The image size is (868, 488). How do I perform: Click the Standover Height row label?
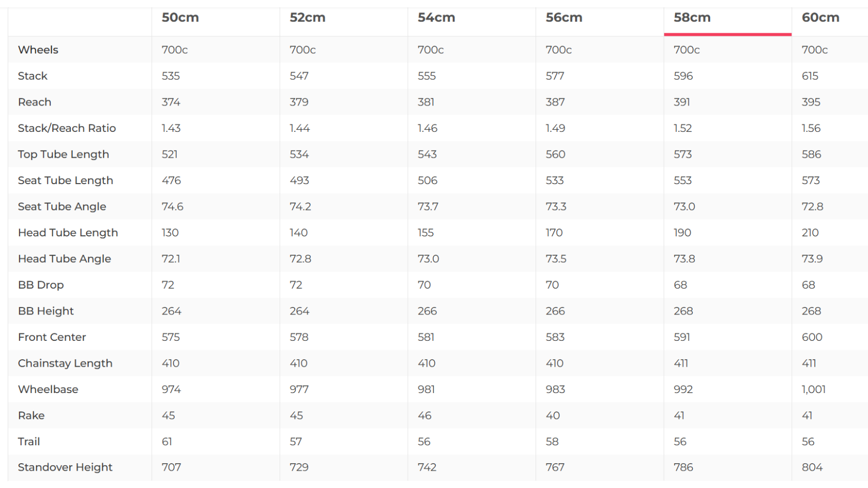65,467
